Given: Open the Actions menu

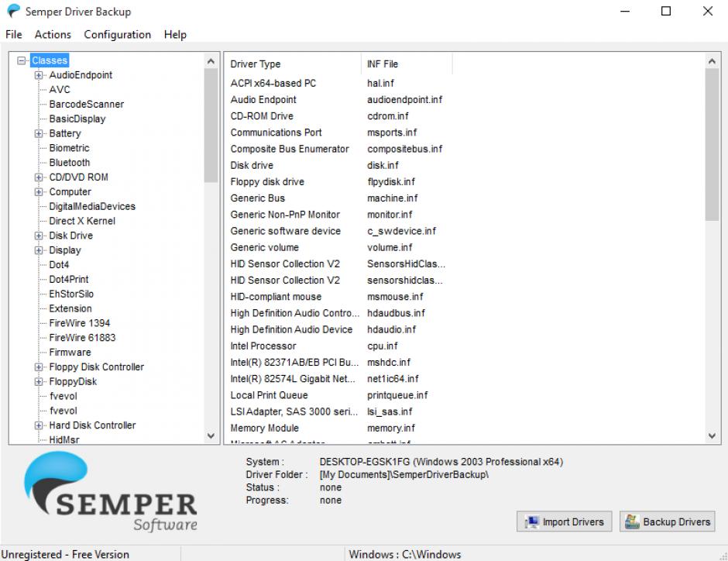Looking at the screenshot, I should (53, 35).
